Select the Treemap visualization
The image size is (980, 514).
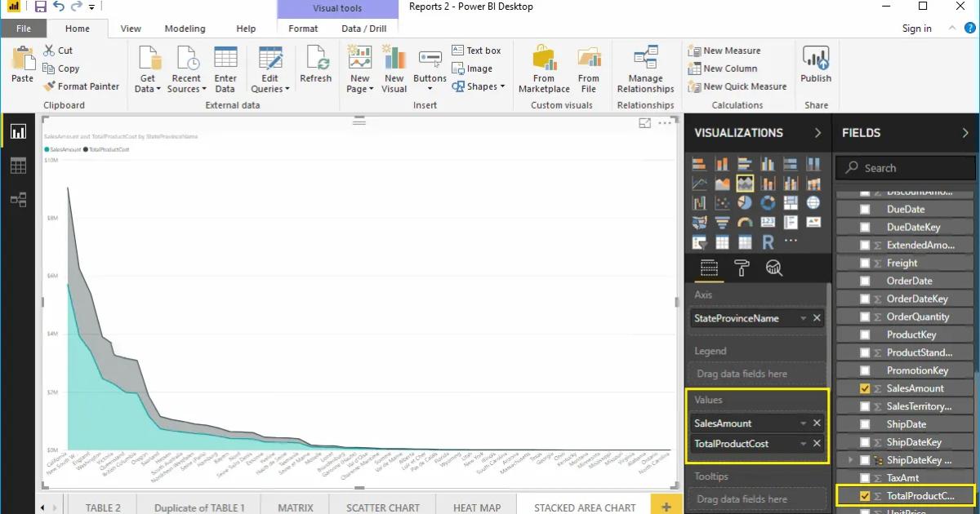coord(790,202)
